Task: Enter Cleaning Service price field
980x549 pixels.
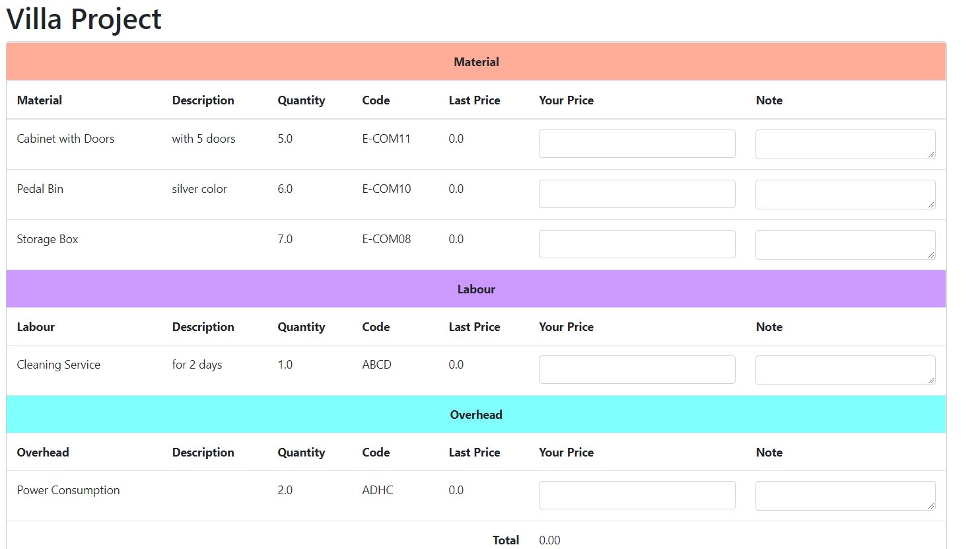Action: click(x=637, y=370)
